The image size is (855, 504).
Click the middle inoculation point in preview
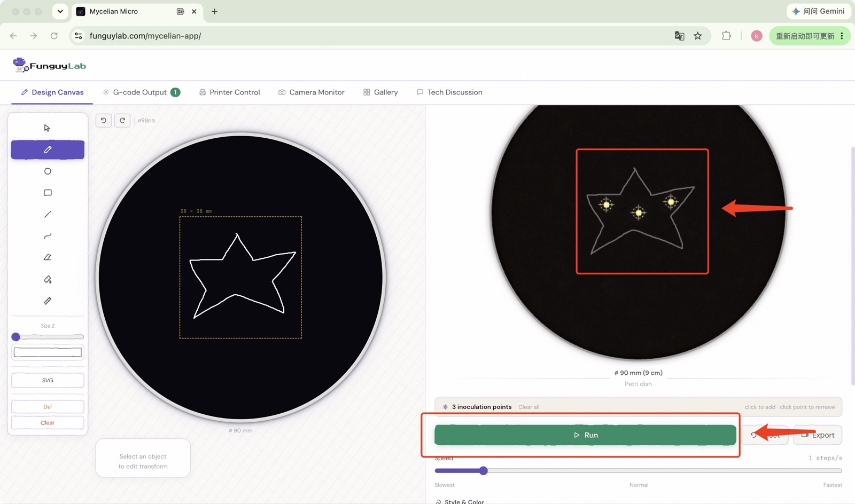pos(639,213)
